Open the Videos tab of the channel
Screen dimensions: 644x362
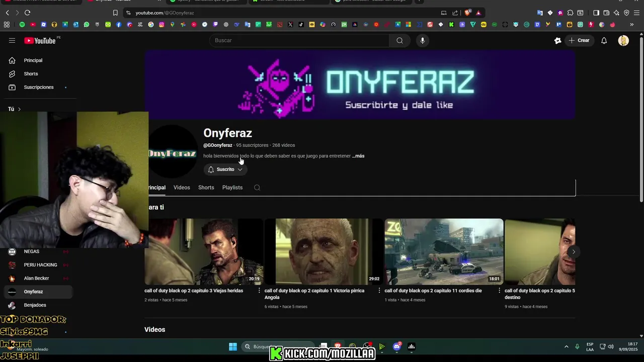pyautogui.click(x=182, y=188)
